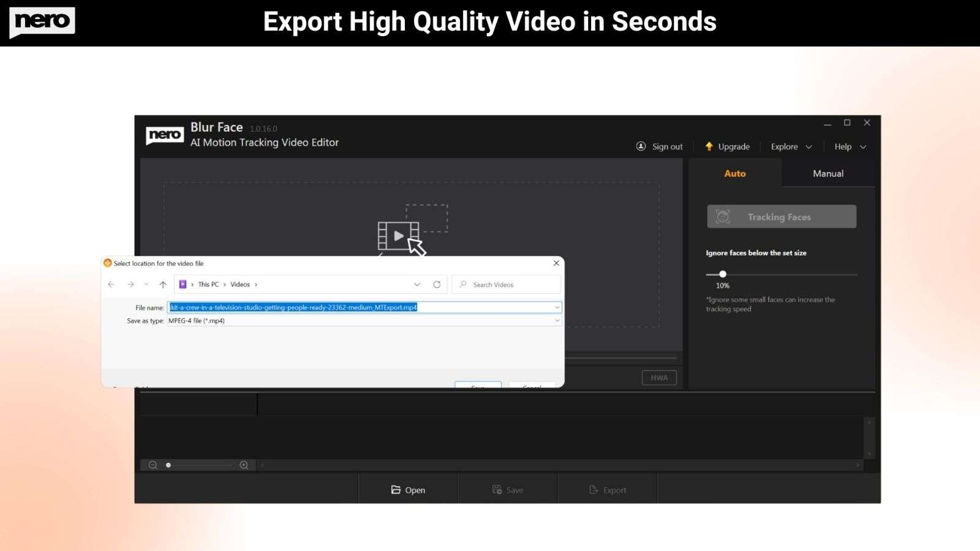Click the back navigation arrow in the file dialog
This screenshot has height=551, width=980.
(x=111, y=284)
